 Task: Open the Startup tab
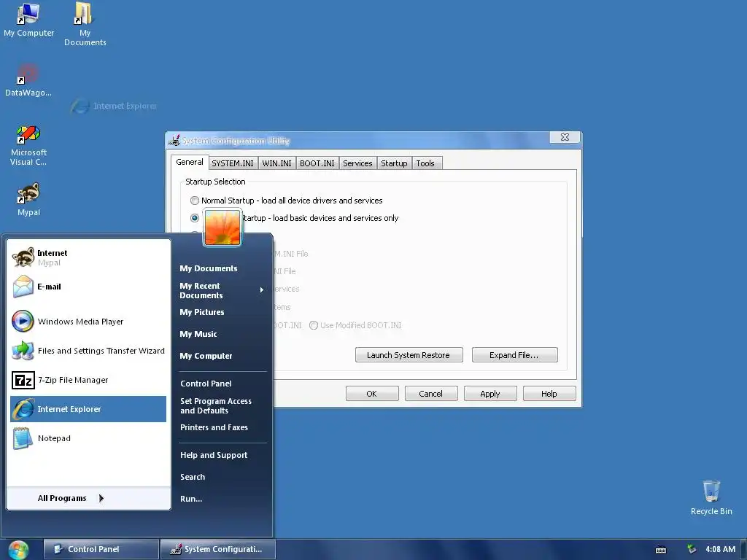(x=394, y=163)
